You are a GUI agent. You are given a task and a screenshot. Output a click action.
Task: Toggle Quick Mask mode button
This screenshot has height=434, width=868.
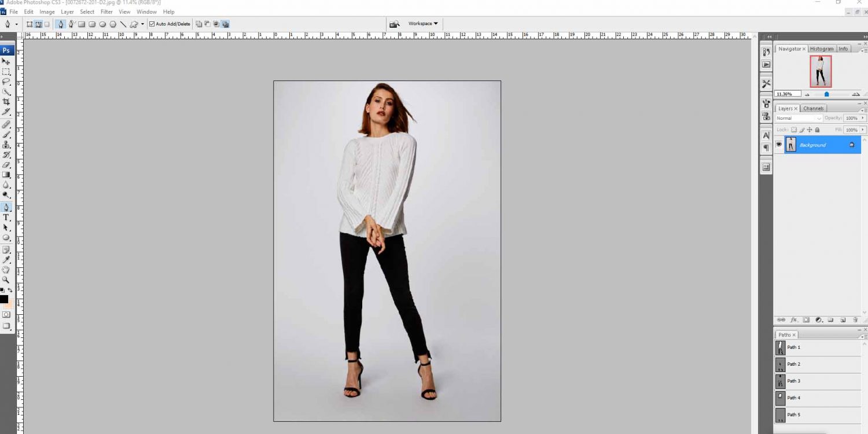(6, 315)
